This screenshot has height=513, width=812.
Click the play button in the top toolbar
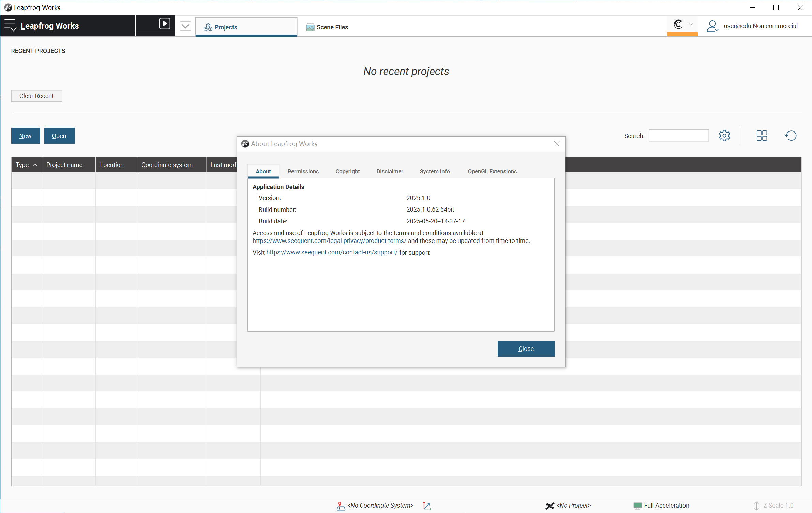click(x=164, y=24)
